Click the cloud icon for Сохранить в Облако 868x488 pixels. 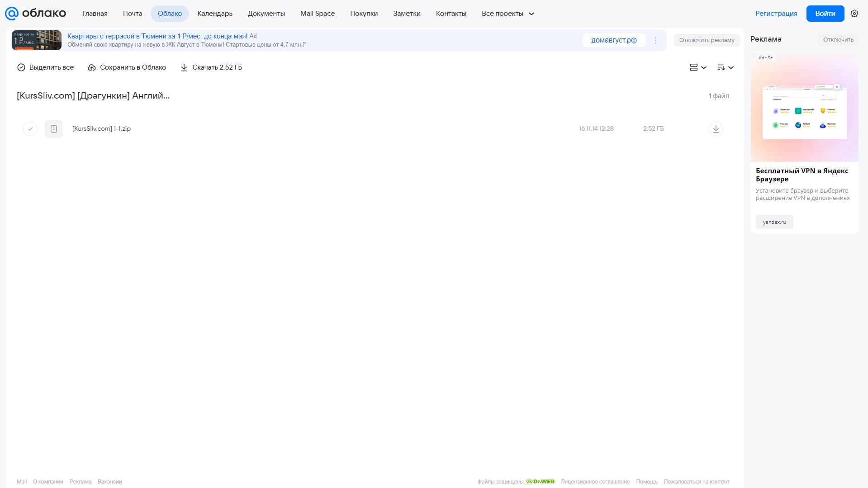pyautogui.click(x=92, y=67)
